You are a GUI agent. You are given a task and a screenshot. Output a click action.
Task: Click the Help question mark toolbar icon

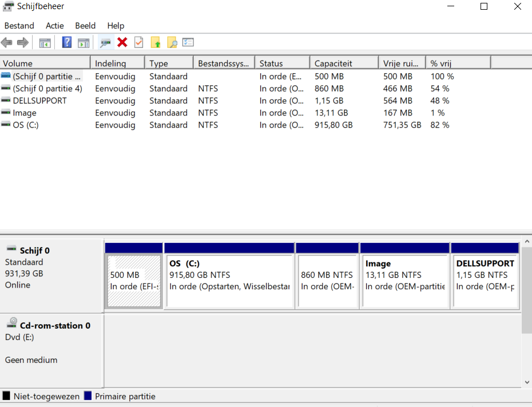tap(67, 42)
